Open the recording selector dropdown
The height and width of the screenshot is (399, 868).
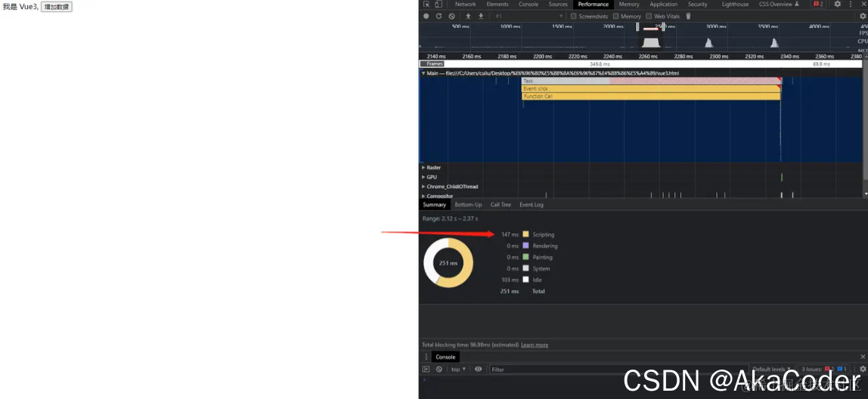529,16
